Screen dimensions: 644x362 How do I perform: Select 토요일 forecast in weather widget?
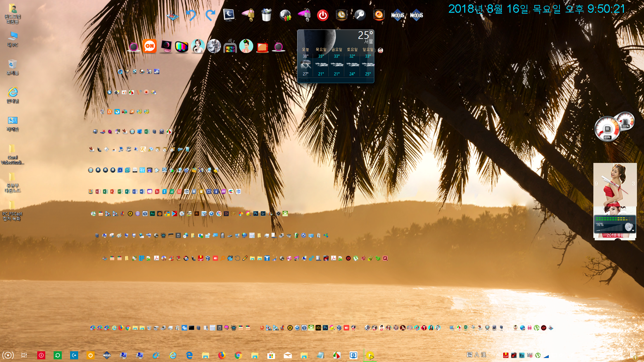tap(352, 62)
